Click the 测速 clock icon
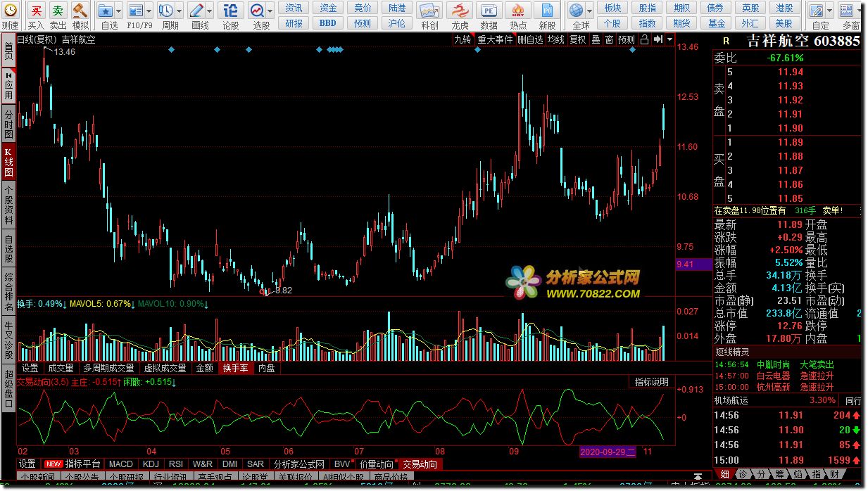 (x=10, y=11)
